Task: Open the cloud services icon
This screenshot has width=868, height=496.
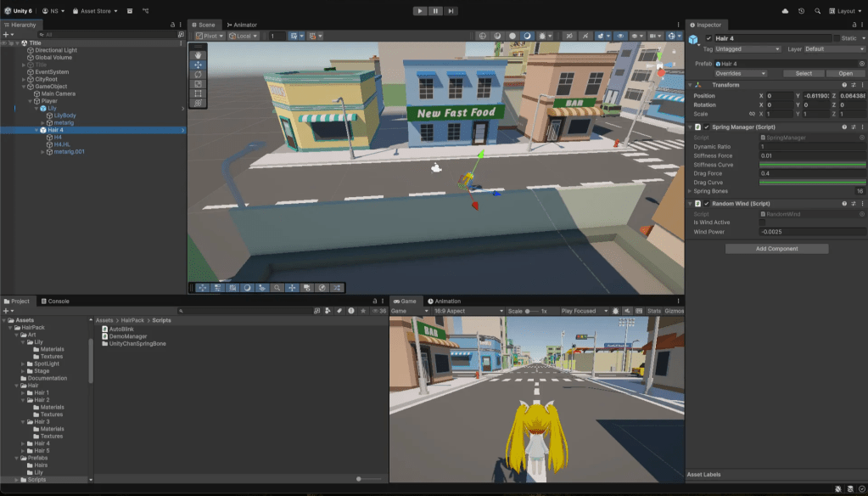Action: [x=785, y=11]
